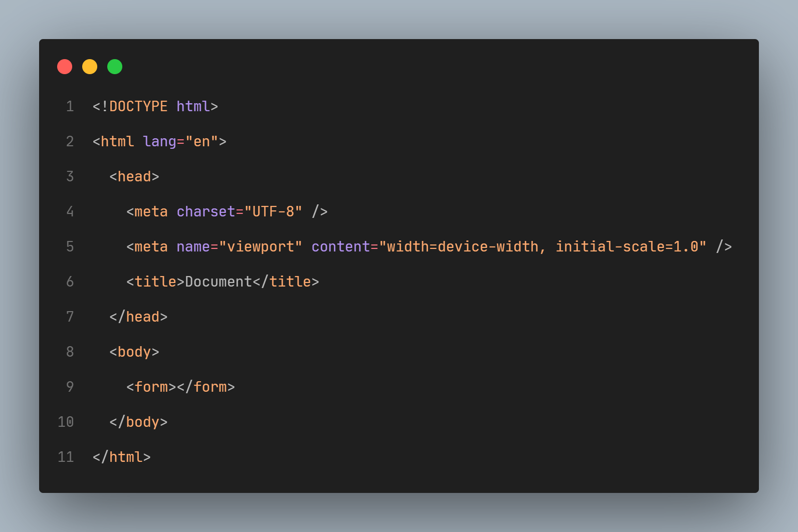
Task: Click the charset attribute name
Action: 206,211
